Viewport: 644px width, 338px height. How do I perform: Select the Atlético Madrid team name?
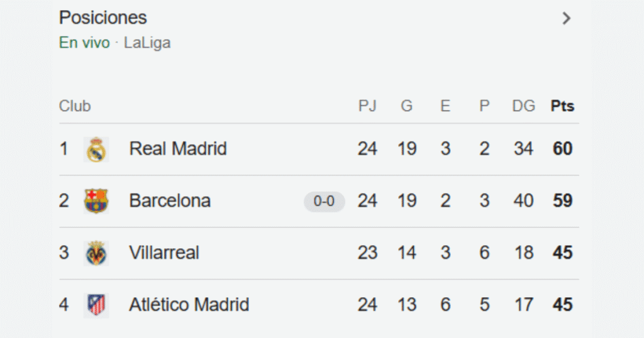tap(189, 305)
